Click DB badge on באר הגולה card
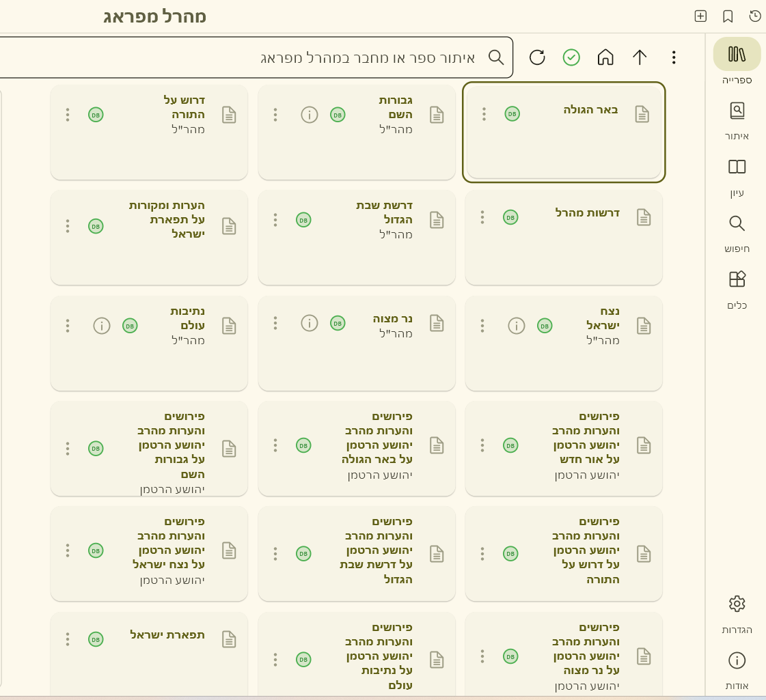 coord(512,114)
